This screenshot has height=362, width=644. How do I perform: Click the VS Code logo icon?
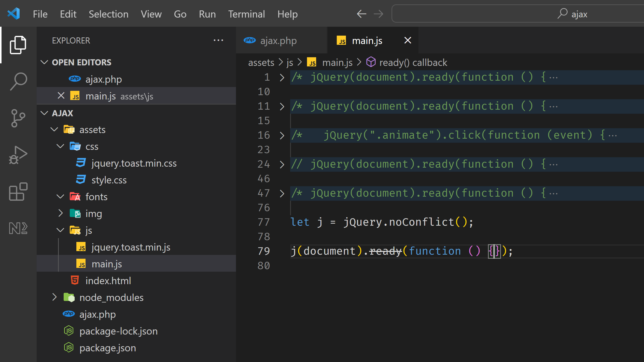click(14, 14)
